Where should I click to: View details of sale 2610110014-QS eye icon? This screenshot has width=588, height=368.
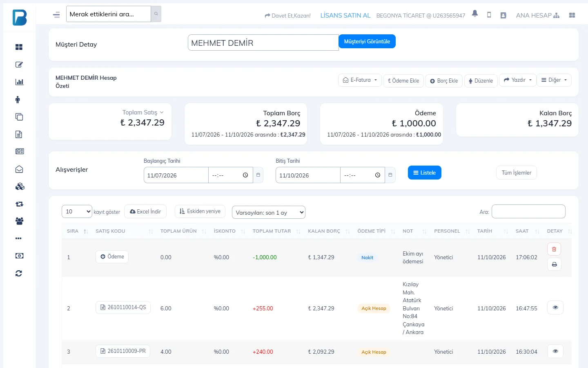pos(555,307)
